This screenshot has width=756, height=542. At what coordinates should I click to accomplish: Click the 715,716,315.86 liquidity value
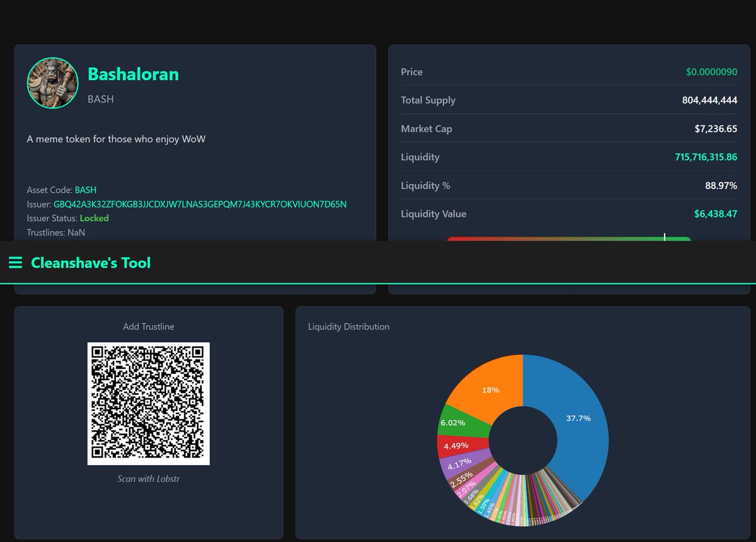click(706, 157)
